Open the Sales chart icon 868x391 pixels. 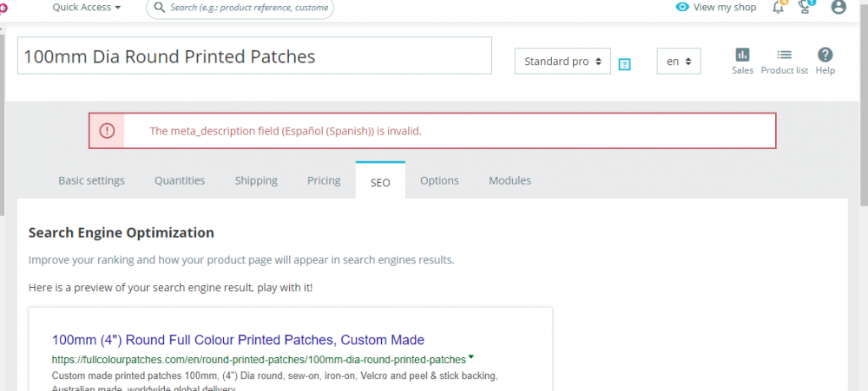(x=742, y=55)
